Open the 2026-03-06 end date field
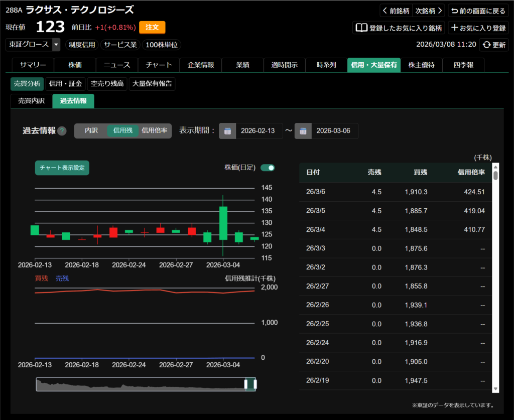The height and width of the screenshot is (420, 514). (334, 131)
